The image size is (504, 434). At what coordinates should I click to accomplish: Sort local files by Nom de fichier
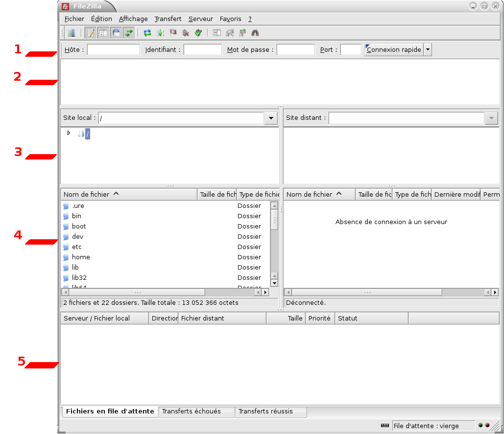click(x=128, y=194)
